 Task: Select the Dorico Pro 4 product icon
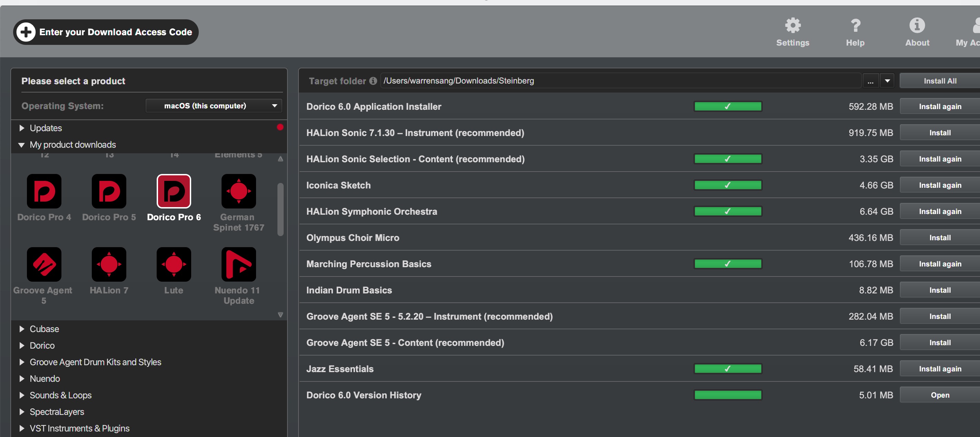click(44, 191)
